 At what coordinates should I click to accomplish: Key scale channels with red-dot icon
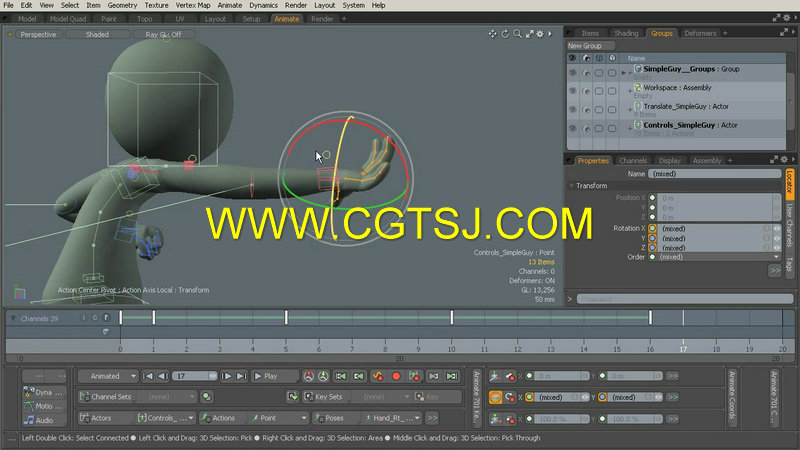click(510, 419)
